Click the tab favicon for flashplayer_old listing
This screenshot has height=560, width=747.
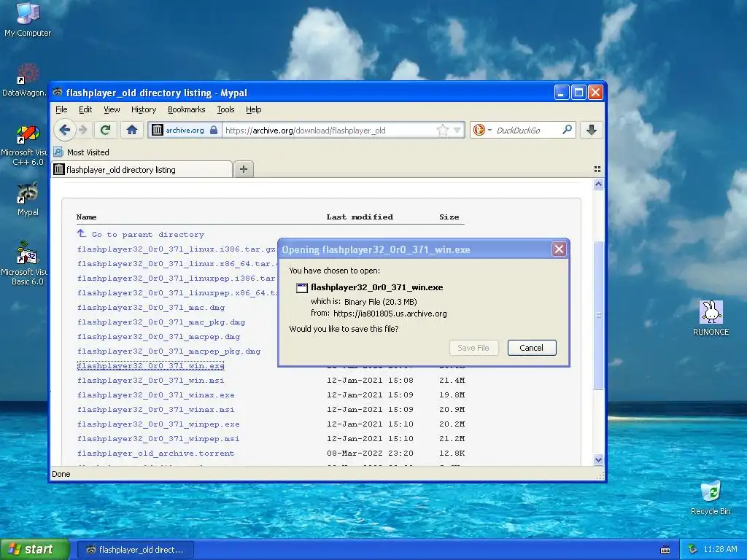click(58, 169)
